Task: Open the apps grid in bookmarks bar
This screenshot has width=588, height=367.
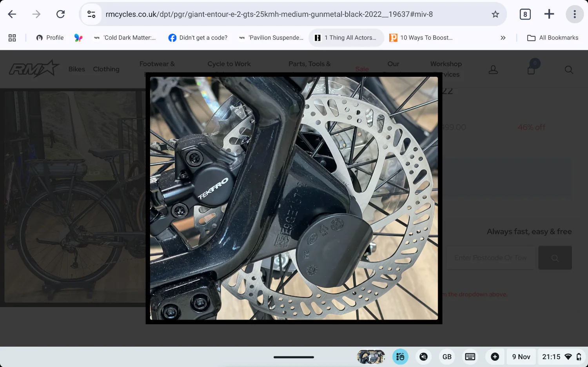Action: click(12, 38)
